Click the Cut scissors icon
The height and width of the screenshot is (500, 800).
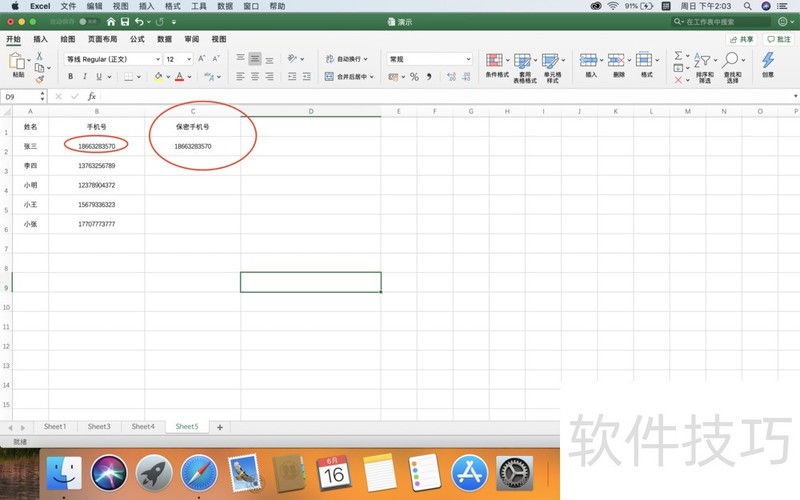39,56
